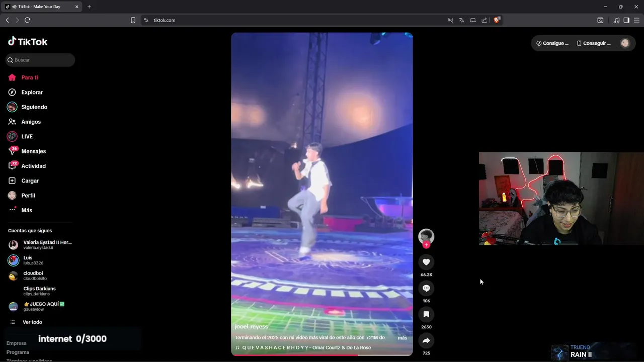Viewport: 644px width, 362px height.
Task: Go forward in browser
Action: (x=17, y=20)
